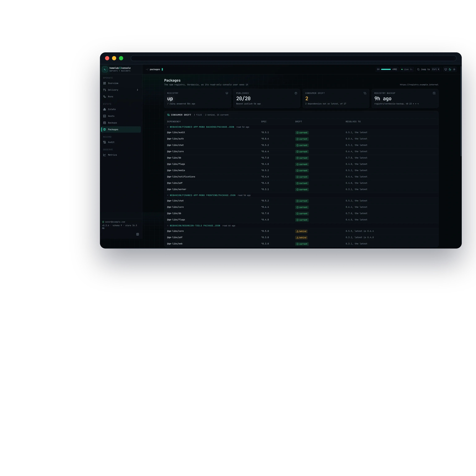Click the database icon in the Registry Backup card
The width and height of the screenshot is (476, 476).
click(x=434, y=93)
